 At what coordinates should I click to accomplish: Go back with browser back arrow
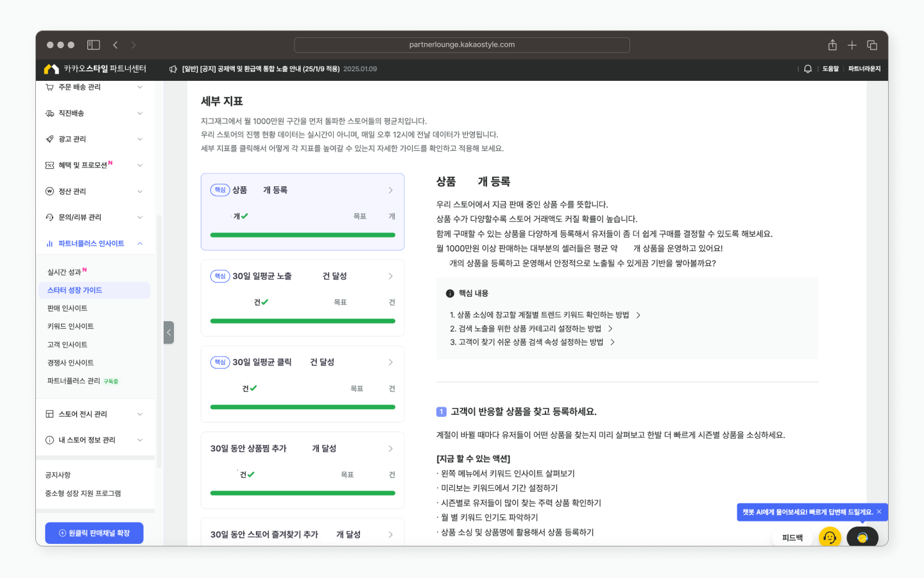pyautogui.click(x=116, y=45)
